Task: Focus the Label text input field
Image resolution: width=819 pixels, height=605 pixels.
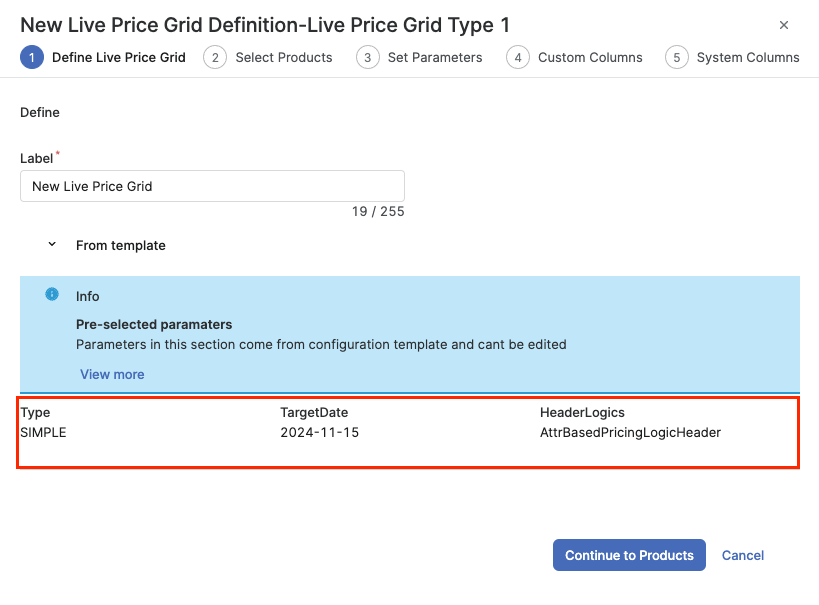Action: (x=212, y=186)
